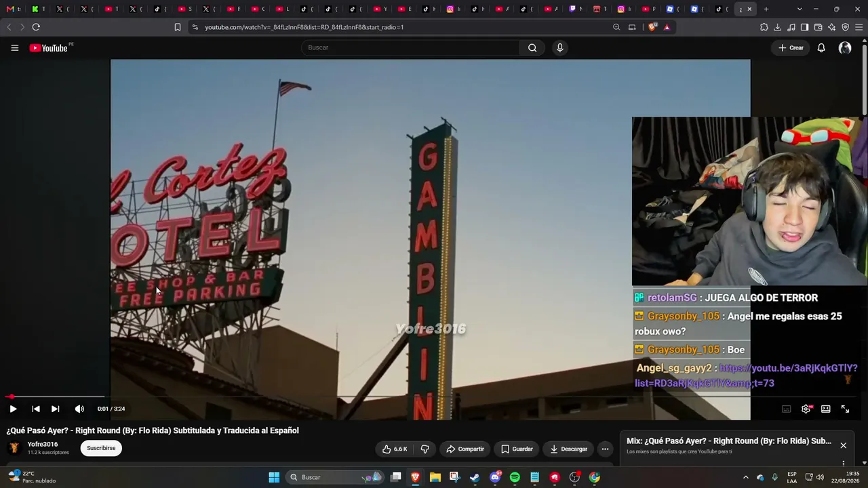Screen dimensions: 868x488
Task: Focus the YouTube Buscar search box
Action: click(411, 47)
